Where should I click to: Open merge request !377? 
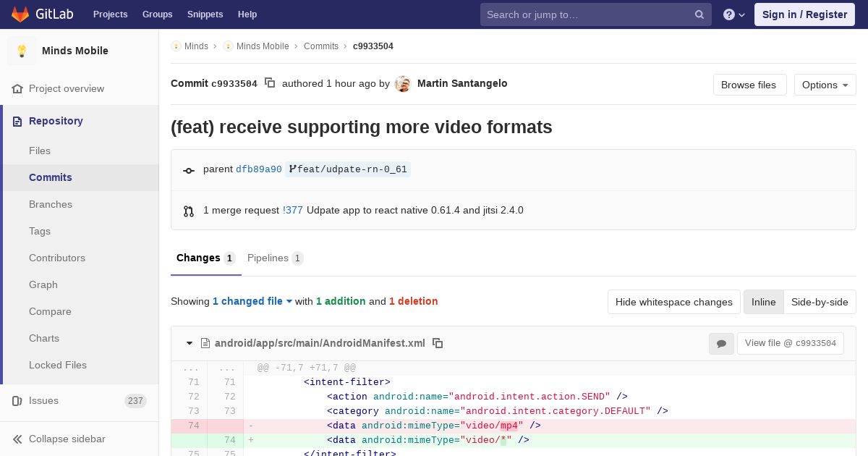tap(293, 211)
